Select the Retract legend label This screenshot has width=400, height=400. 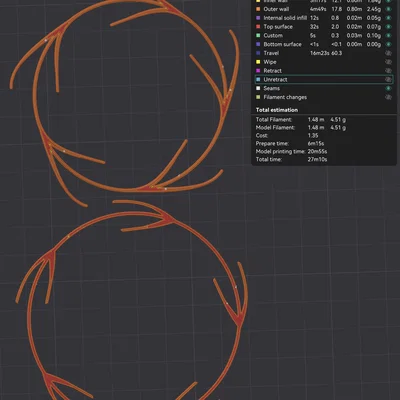click(x=273, y=71)
